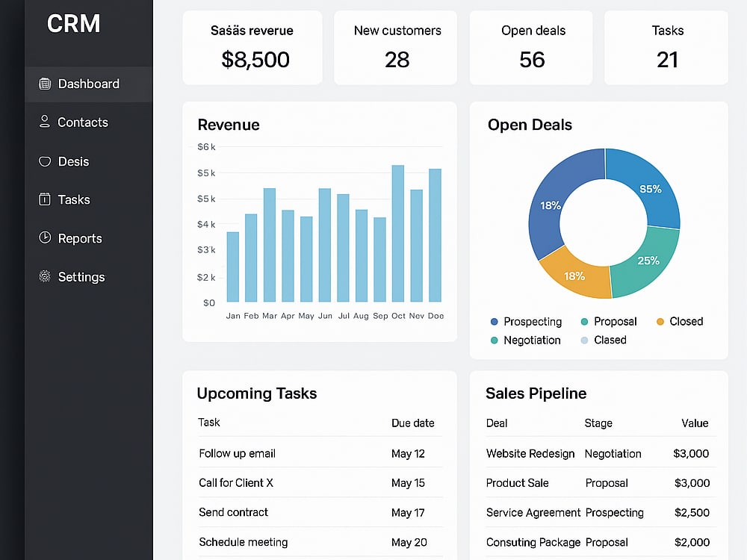Open the New customers 28 card

pyautogui.click(x=395, y=48)
